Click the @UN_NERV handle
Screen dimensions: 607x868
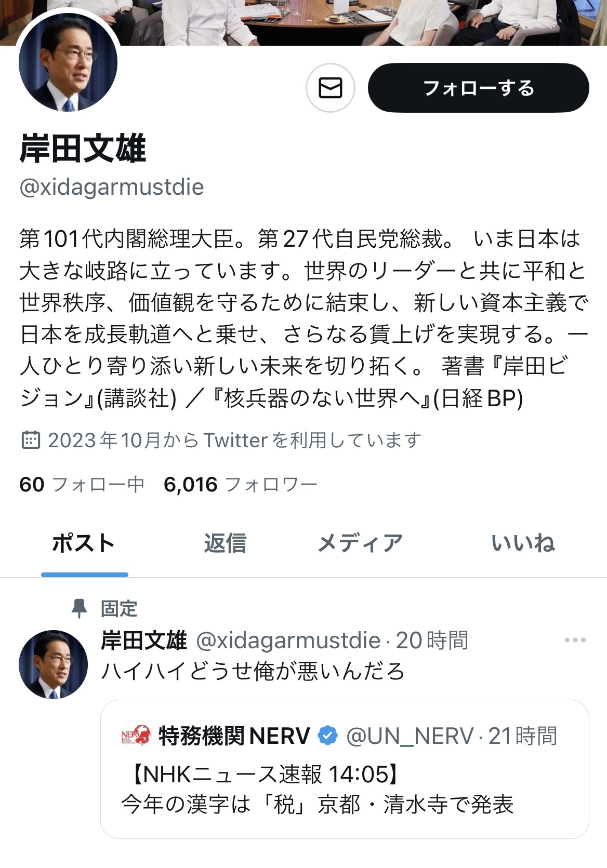[x=410, y=736]
